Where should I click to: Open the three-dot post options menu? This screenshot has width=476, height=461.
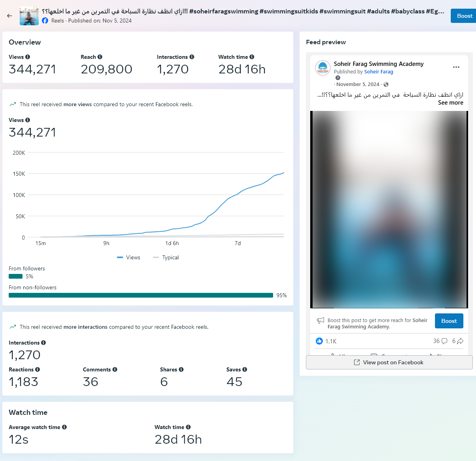[456, 67]
